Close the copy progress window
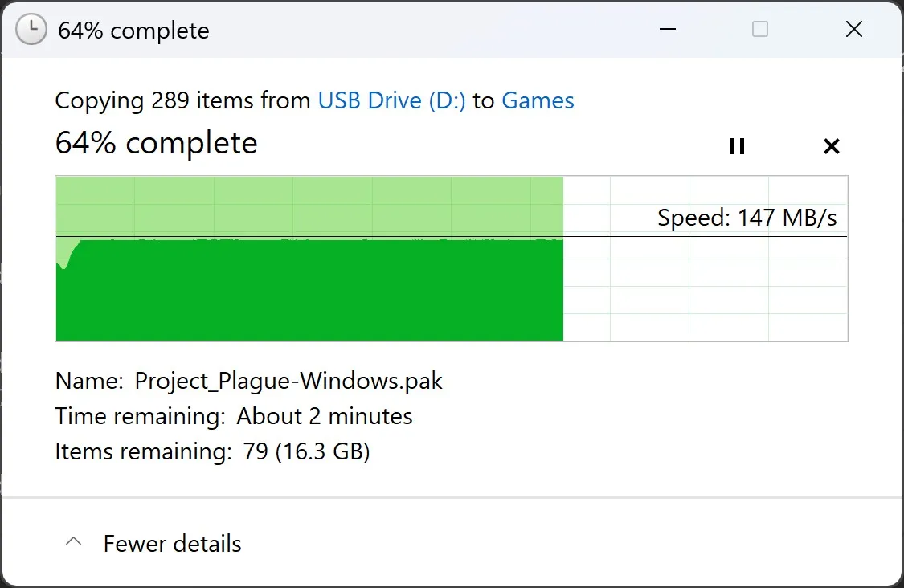This screenshot has width=904, height=588. (x=853, y=31)
